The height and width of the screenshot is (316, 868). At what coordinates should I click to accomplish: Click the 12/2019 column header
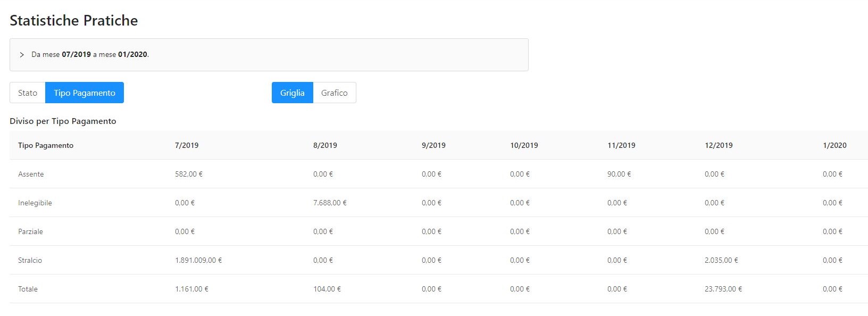719,145
